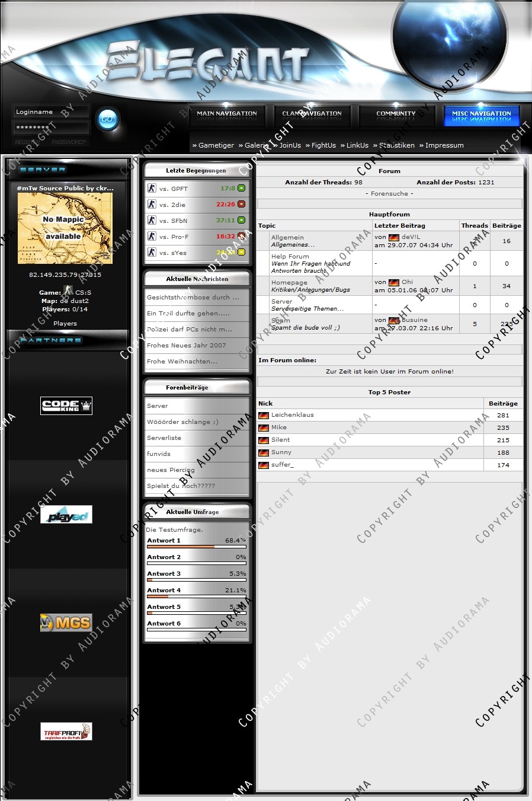532x801 pixels.
Task: Click the blue GO login button
Action: pos(107,119)
